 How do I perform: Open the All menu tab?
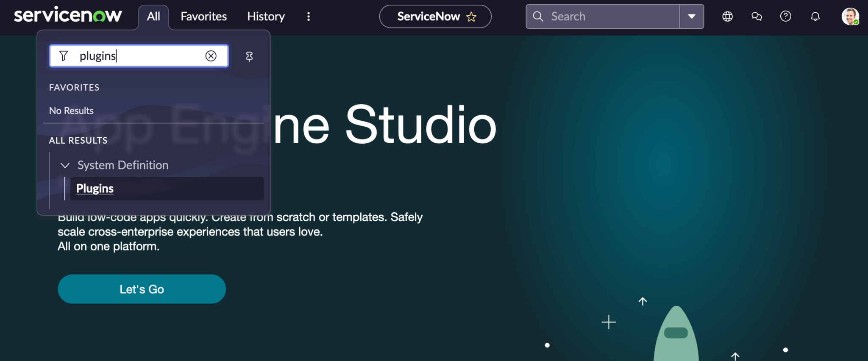153,17
